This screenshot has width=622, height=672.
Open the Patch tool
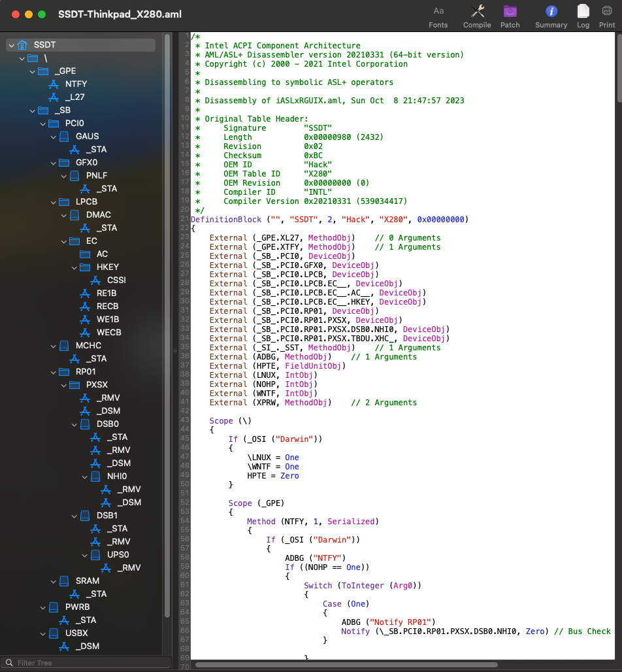(x=510, y=16)
